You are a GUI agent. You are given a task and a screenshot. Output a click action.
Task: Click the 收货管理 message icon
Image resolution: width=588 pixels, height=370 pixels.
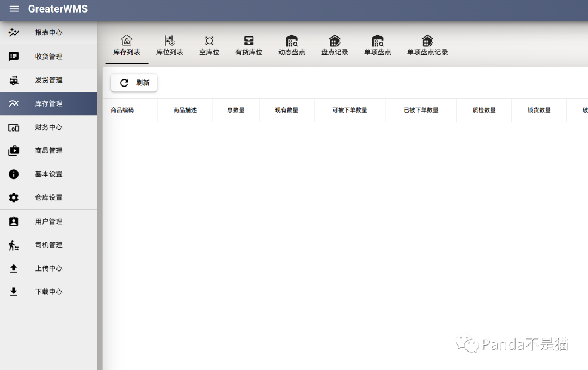coord(14,57)
